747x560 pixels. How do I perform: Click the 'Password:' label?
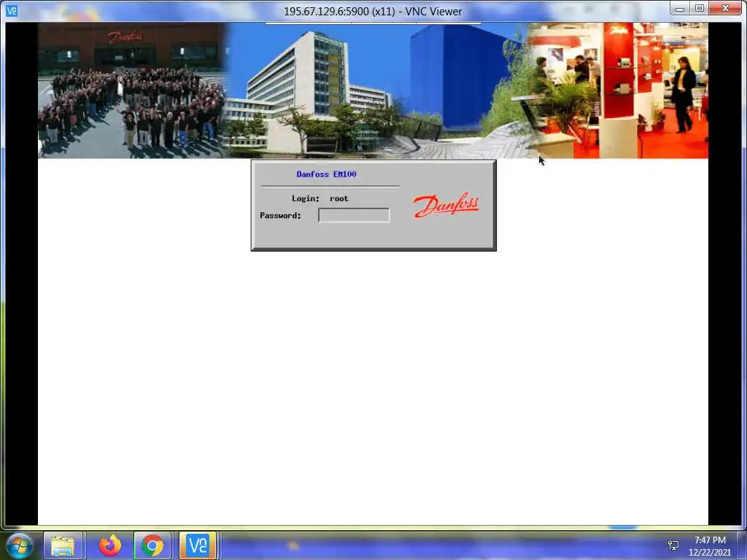click(281, 215)
